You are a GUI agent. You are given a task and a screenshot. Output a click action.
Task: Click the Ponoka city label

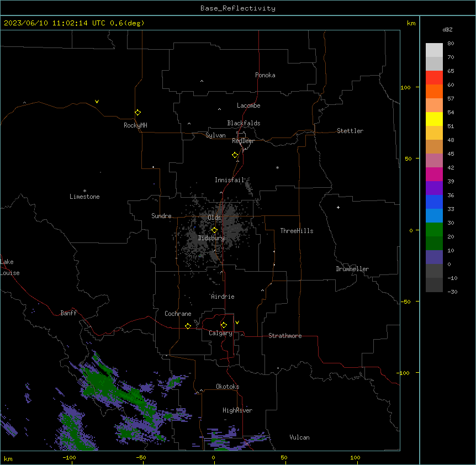click(265, 75)
